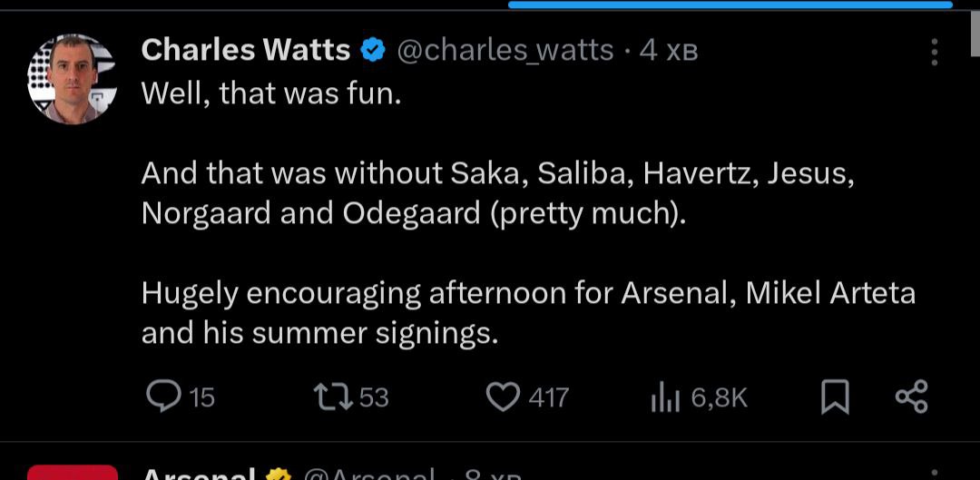Viewport: 980px width, 480px height.
Task: Like the tweet with the heart icon
Action: (501, 397)
